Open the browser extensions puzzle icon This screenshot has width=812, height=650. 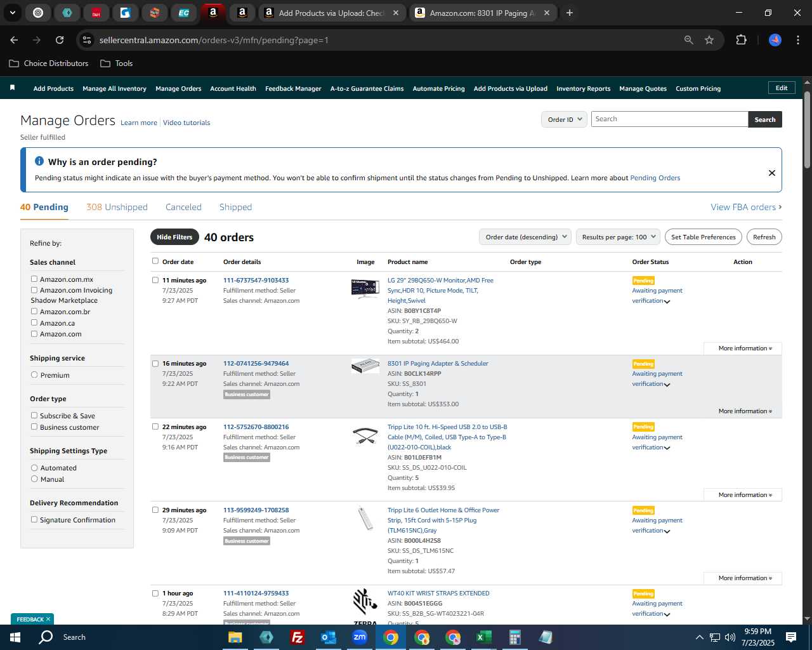pos(741,40)
